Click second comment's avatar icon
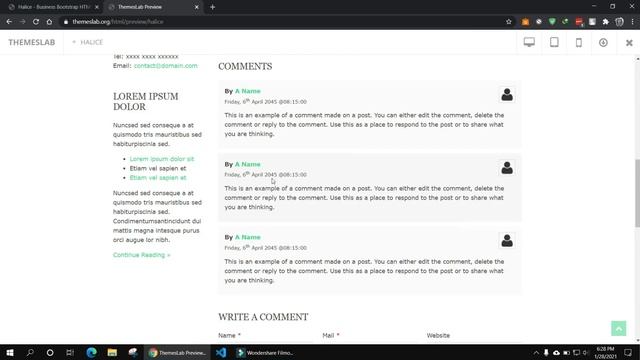The width and height of the screenshot is (640, 360). point(507,168)
